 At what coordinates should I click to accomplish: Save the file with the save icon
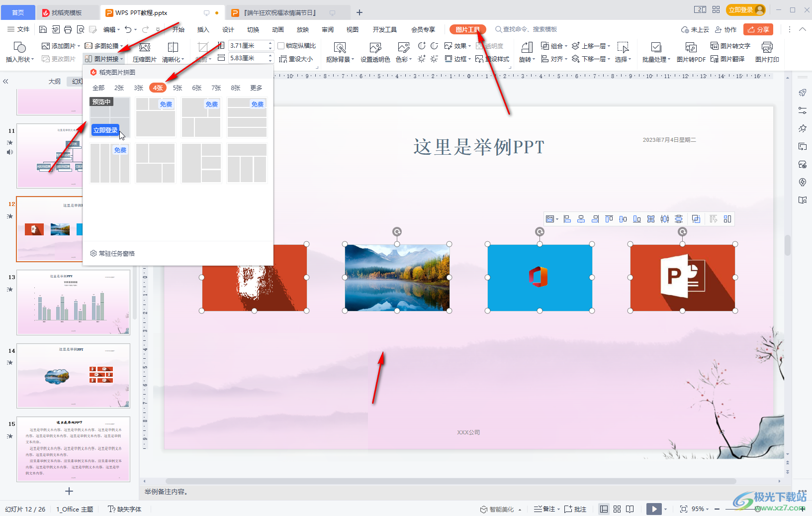point(43,30)
